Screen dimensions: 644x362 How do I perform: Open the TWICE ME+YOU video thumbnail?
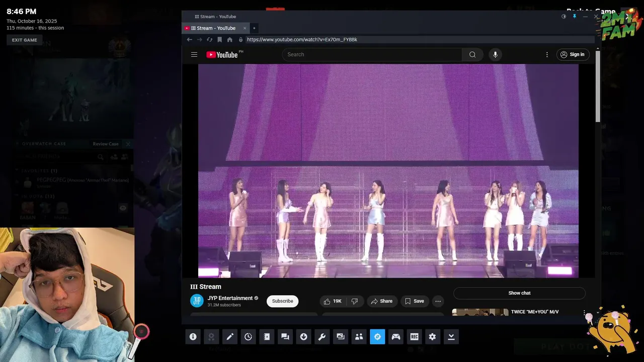[x=480, y=312]
